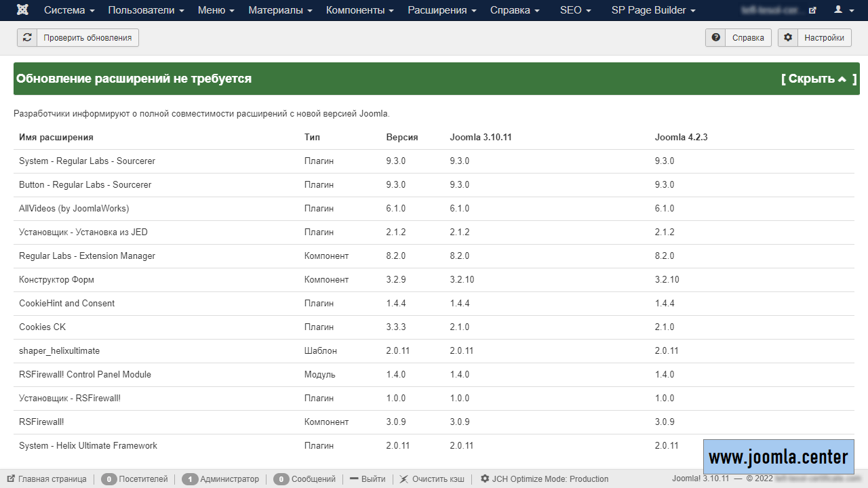Collapse the panel with Скрыть
This screenshot has height=488, width=868.
click(818, 79)
